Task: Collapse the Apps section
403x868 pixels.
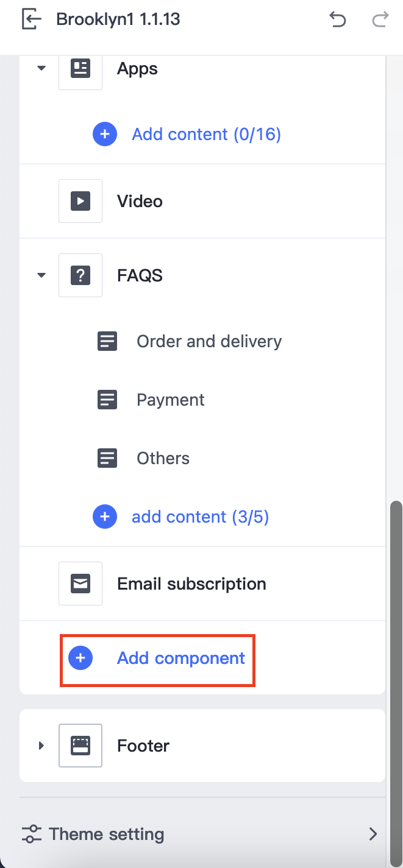Action: (41, 68)
